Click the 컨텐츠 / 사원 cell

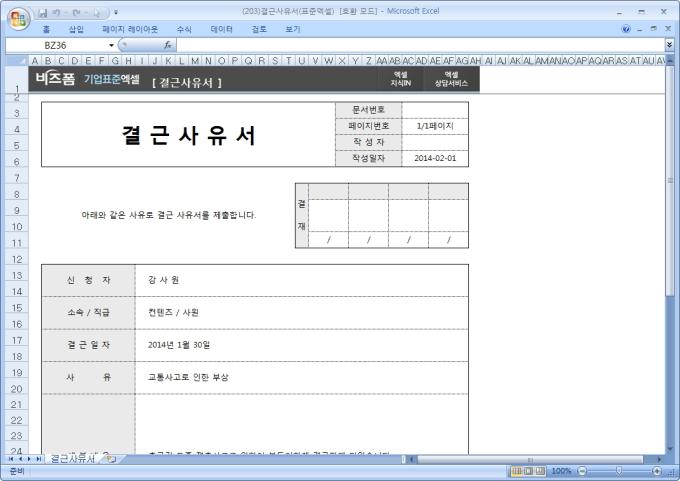point(302,313)
